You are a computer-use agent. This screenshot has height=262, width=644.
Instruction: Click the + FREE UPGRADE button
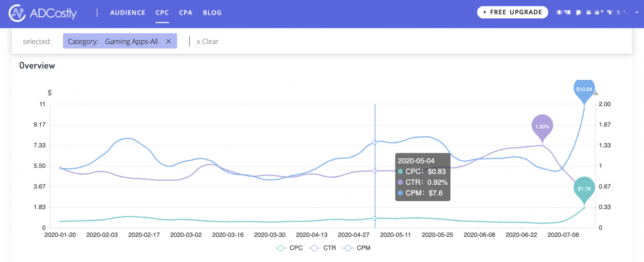click(513, 13)
